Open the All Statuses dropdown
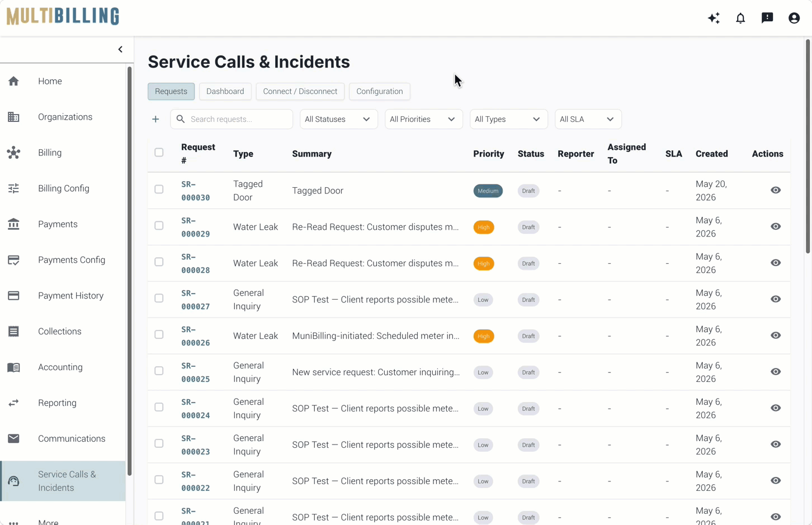The width and height of the screenshot is (812, 525). click(x=338, y=119)
